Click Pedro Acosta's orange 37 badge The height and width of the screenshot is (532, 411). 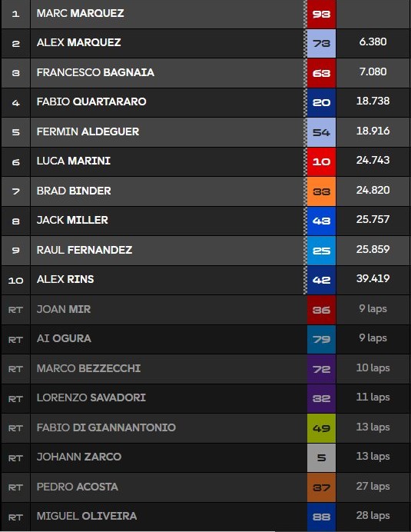[x=321, y=487]
